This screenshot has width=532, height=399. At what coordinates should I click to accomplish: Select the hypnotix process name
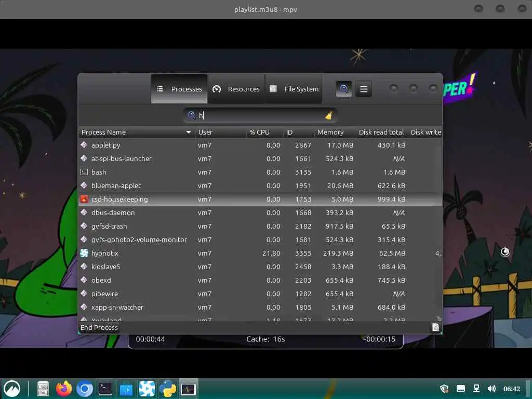105,254
